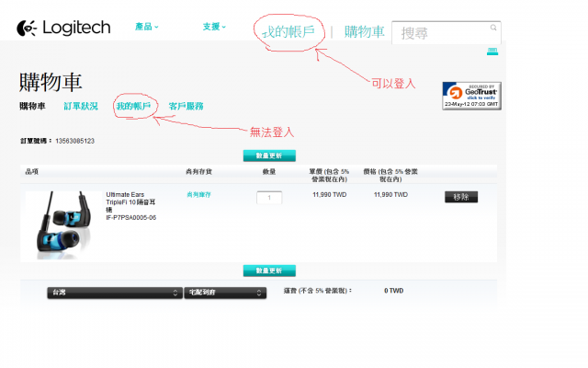Image resolution: width=588 pixels, height=368 pixels.
Task: Click order number 13563085123
Action: pos(74,141)
